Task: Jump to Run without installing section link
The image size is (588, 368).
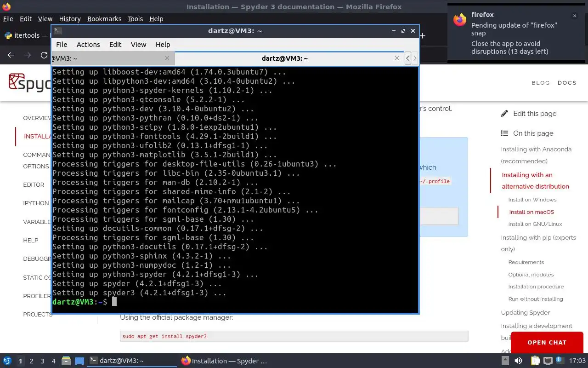Action: tap(536, 299)
